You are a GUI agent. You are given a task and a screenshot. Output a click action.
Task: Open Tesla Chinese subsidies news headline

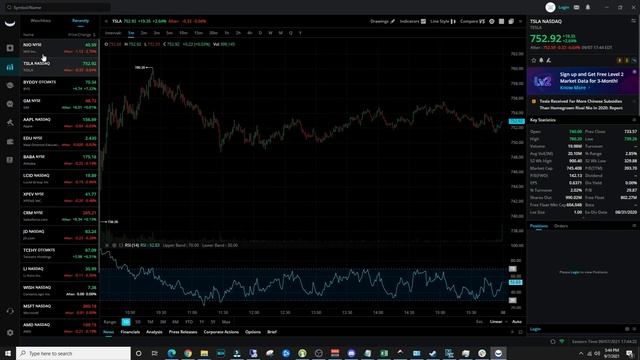coord(581,104)
